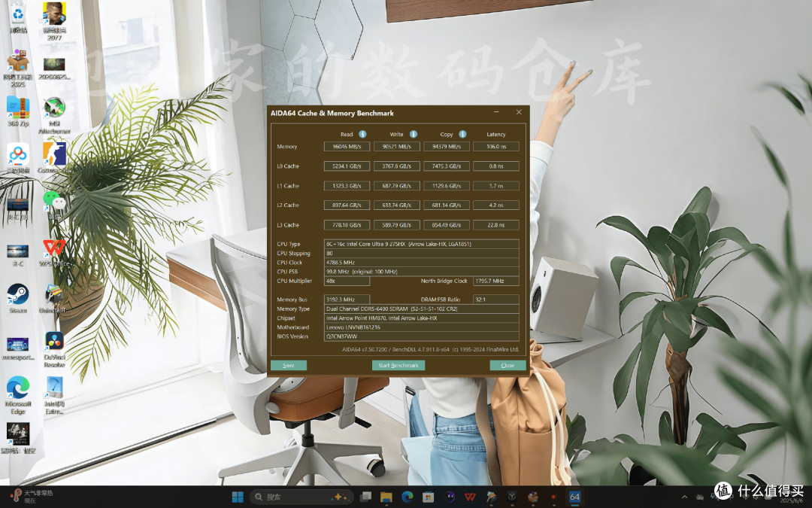Select the Counter-Strike desktop shortcut
This screenshot has height=508, width=812.
click(x=54, y=158)
